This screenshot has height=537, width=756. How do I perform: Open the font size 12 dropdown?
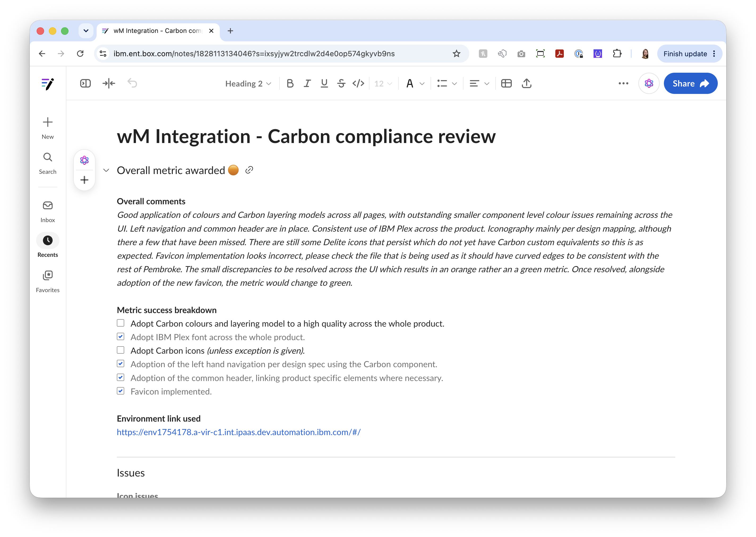click(x=383, y=83)
